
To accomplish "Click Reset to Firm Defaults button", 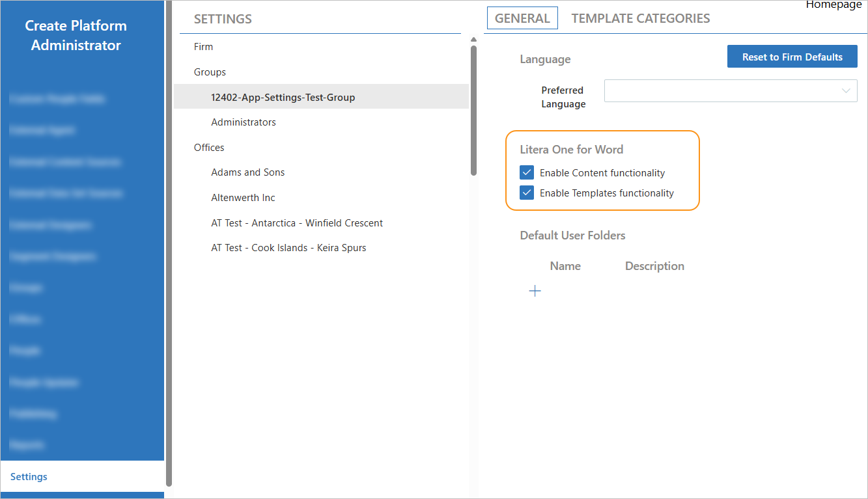I will point(792,57).
